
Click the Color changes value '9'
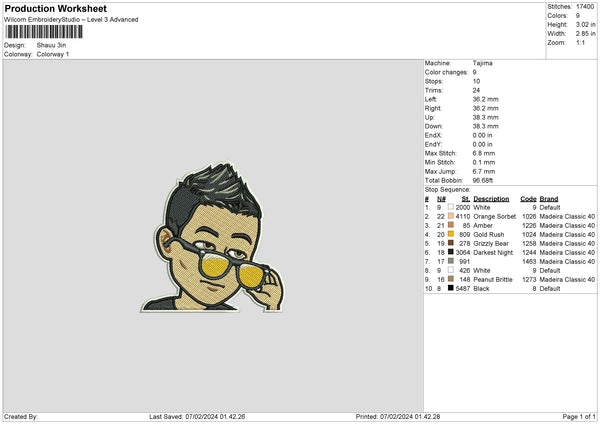coord(474,72)
